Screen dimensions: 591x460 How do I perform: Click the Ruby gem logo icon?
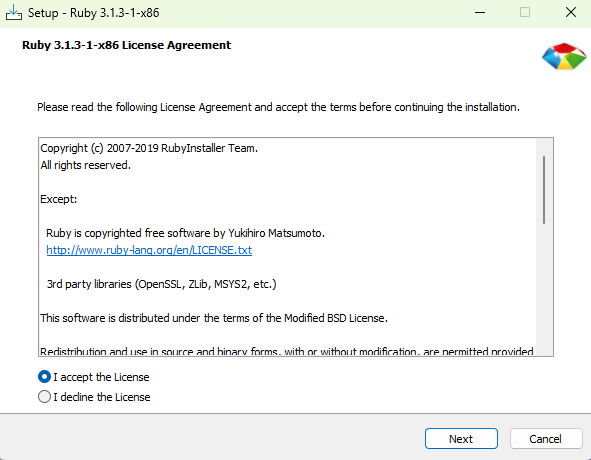pyautogui.click(x=564, y=57)
